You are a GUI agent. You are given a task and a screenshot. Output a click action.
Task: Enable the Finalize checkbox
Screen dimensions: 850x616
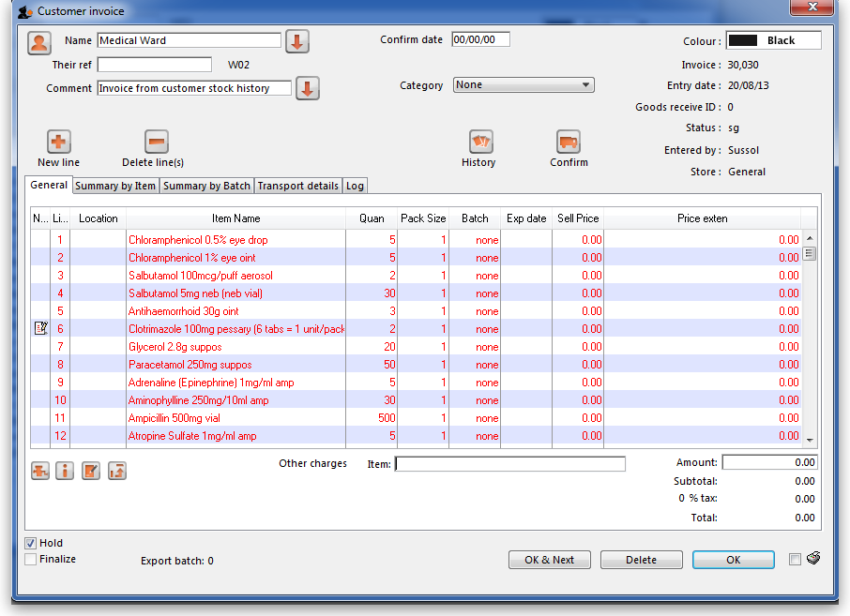point(31,560)
